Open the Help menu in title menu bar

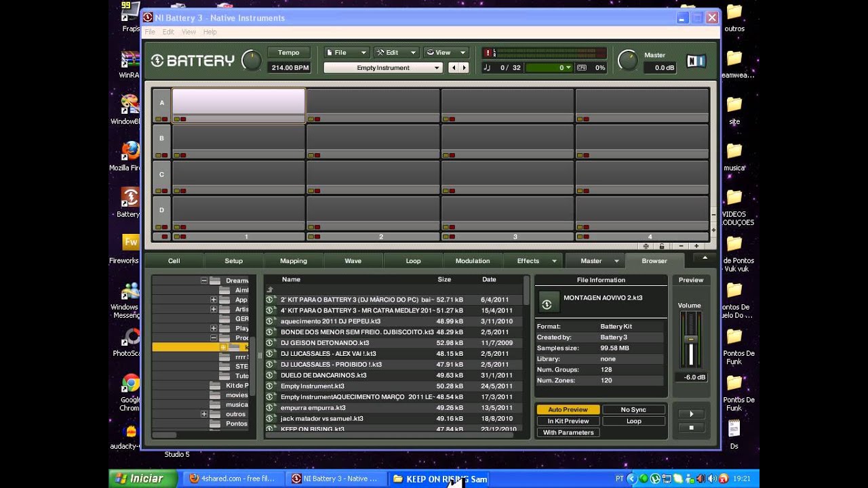pos(210,32)
